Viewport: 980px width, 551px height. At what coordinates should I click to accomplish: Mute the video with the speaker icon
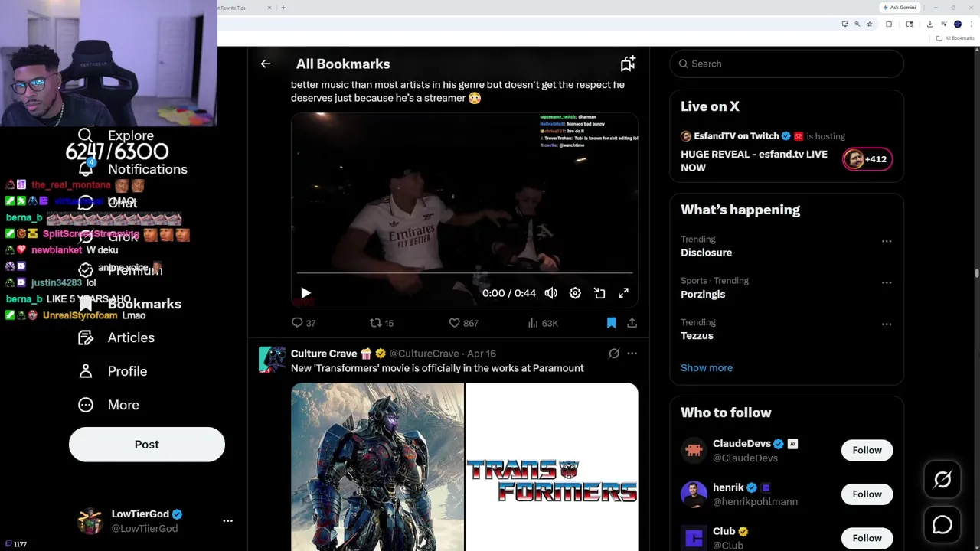coord(551,293)
